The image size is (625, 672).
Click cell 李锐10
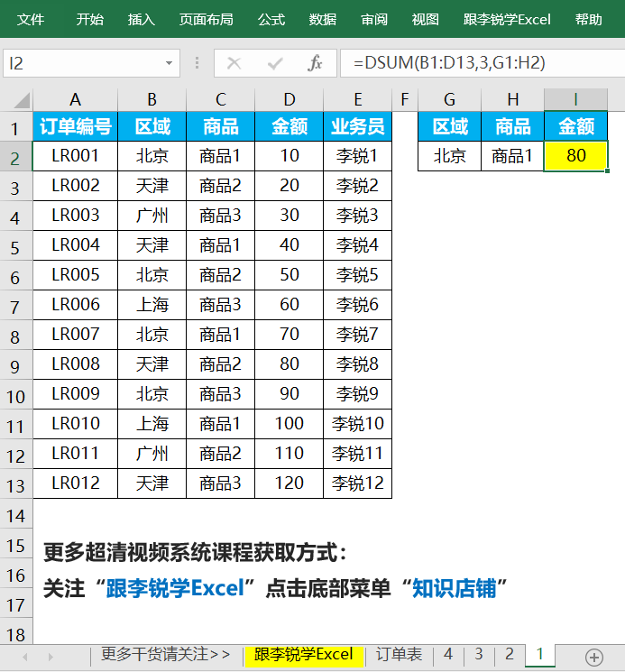(358, 424)
